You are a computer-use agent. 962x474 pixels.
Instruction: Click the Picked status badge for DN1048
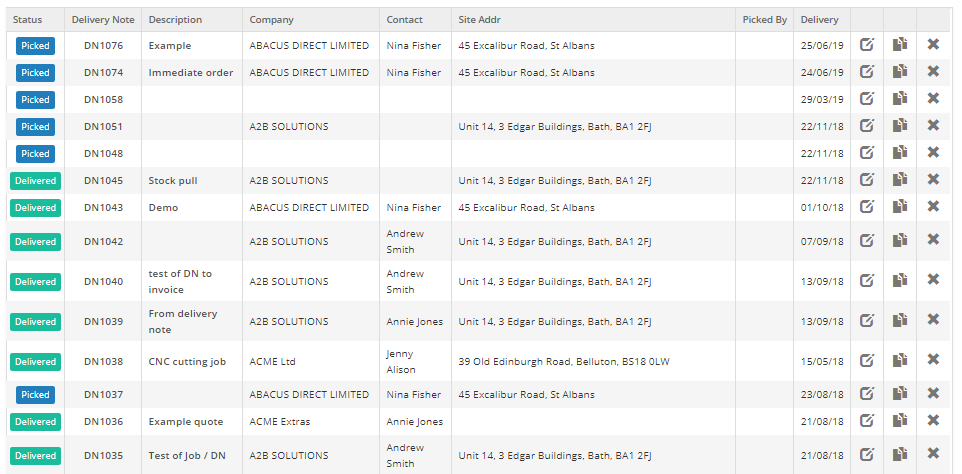coord(35,153)
